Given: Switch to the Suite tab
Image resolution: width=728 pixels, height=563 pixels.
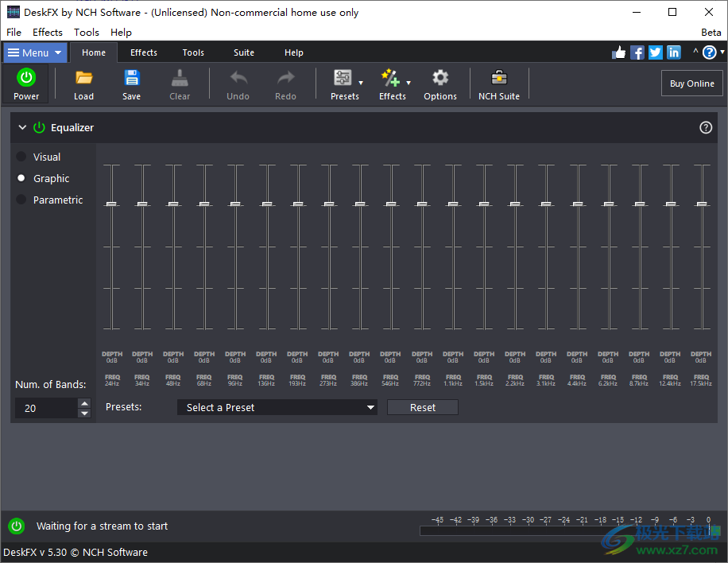Looking at the screenshot, I should [243, 52].
